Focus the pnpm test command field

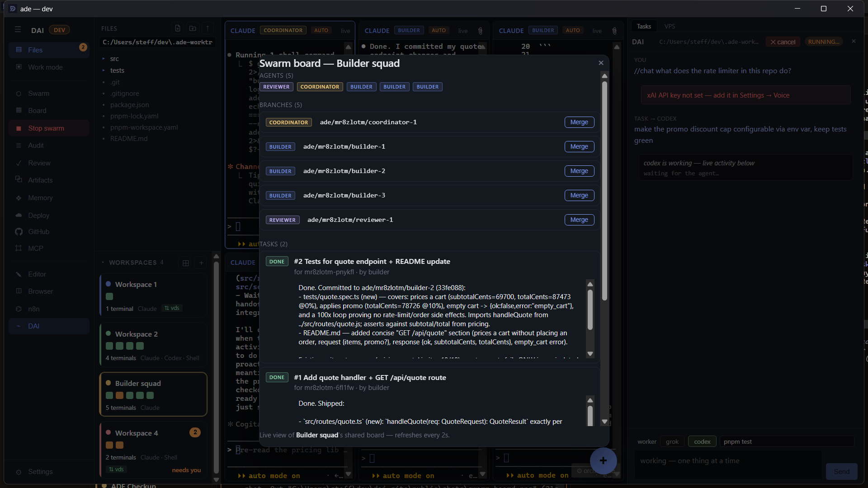(x=787, y=441)
